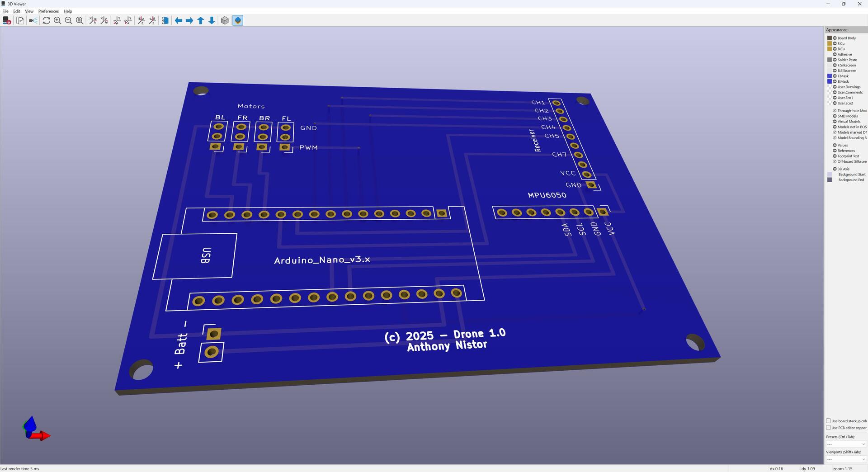
Task: Zoom out with the magnifier minus icon
Action: coord(68,20)
